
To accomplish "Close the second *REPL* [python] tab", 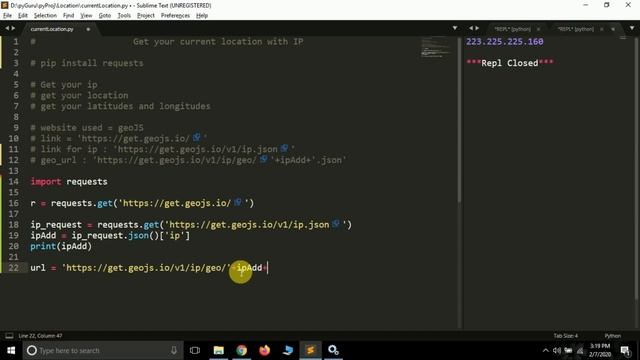I will [602, 29].
